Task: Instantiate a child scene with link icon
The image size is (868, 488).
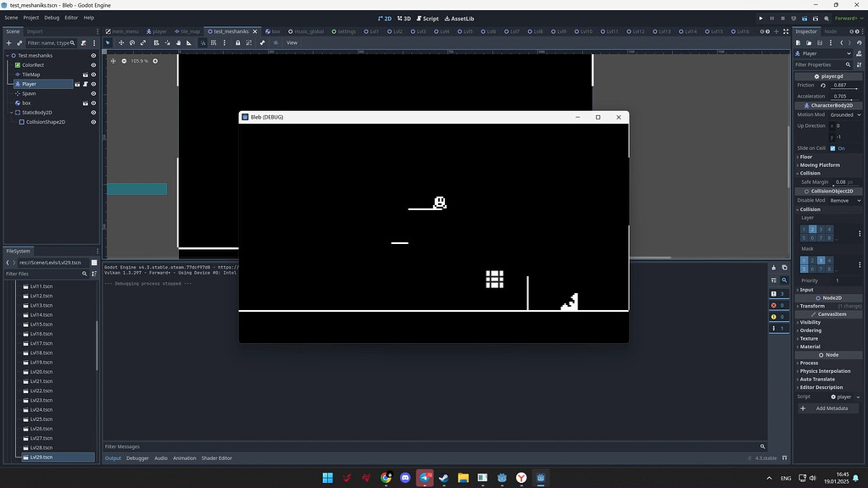Action: click(x=19, y=42)
